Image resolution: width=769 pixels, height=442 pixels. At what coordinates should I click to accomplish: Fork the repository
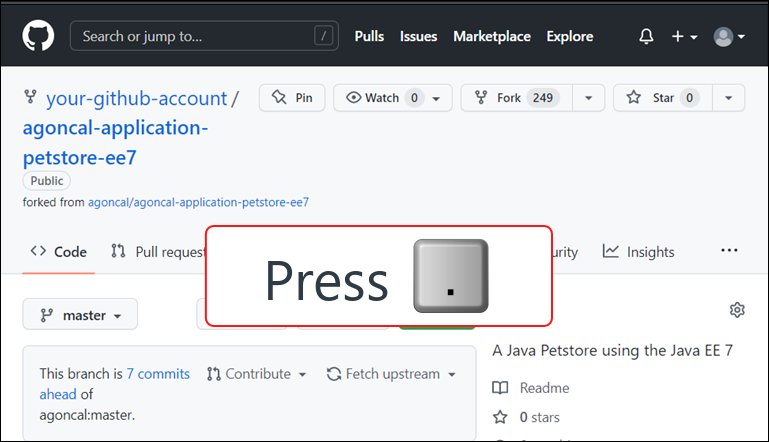point(516,98)
